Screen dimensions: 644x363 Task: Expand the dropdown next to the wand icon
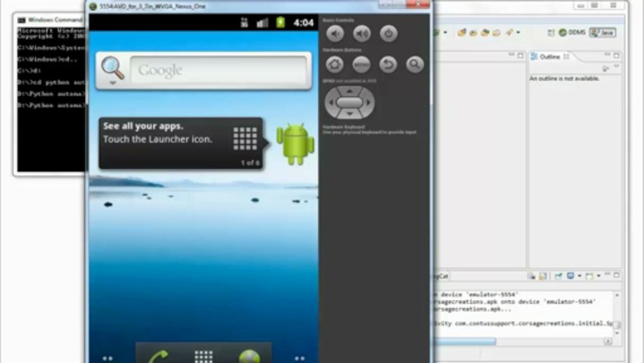(518, 33)
